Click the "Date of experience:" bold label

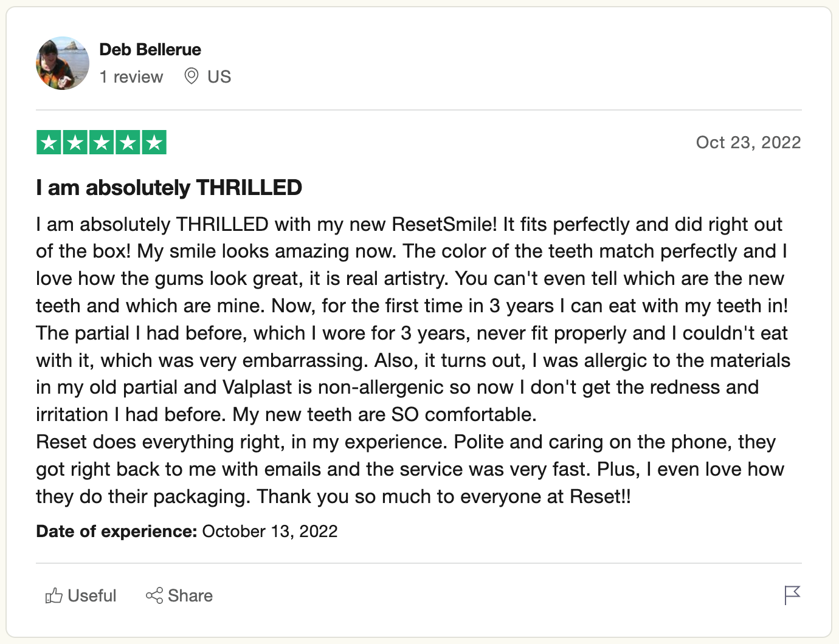click(x=116, y=532)
